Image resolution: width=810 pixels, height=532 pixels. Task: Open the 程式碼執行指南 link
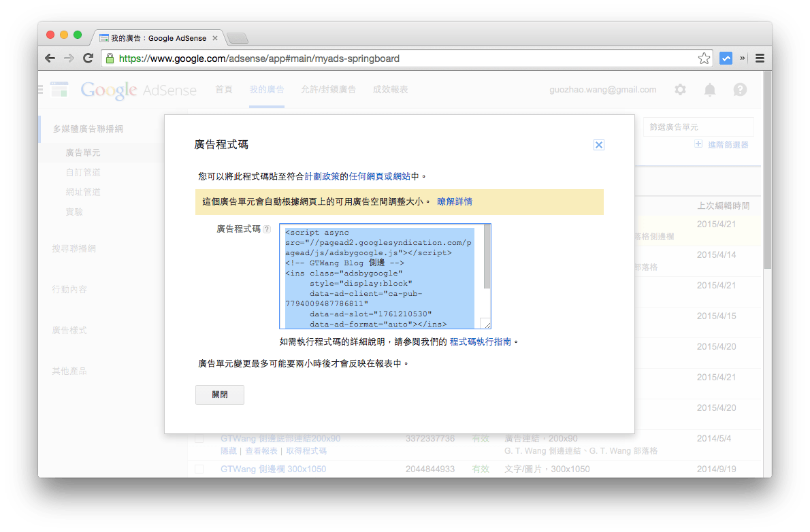(480, 342)
